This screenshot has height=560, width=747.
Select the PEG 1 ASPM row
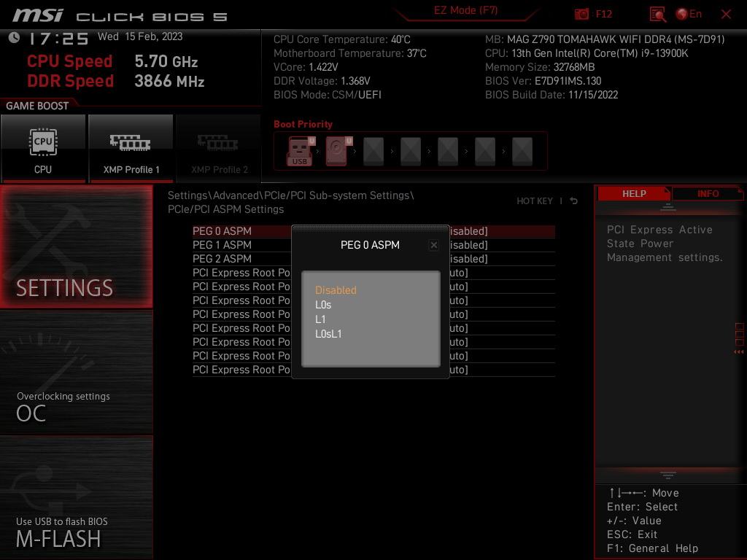pos(373,245)
